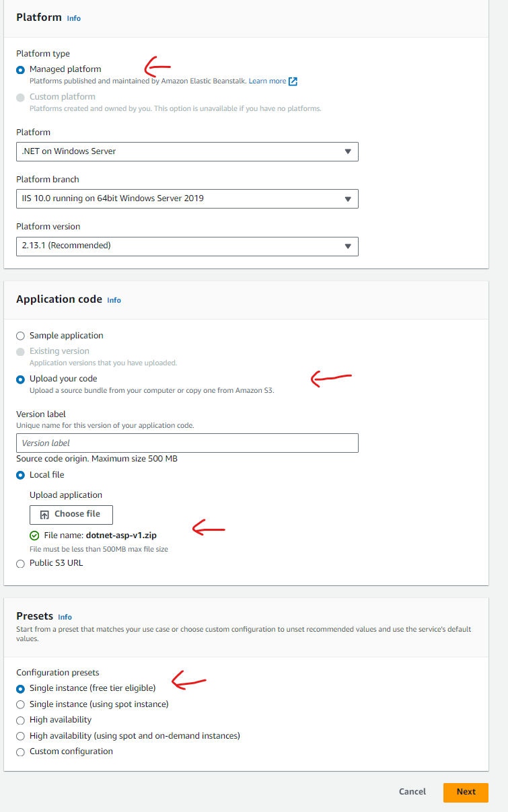This screenshot has width=508, height=812.
Task: Open the Info link beside Application code
Action: click(x=114, y=300)
